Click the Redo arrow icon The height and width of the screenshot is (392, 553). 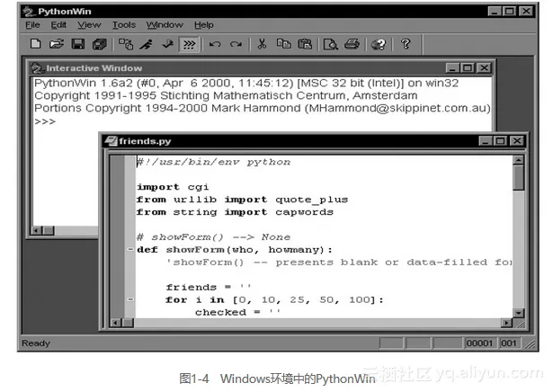[236, 44]
